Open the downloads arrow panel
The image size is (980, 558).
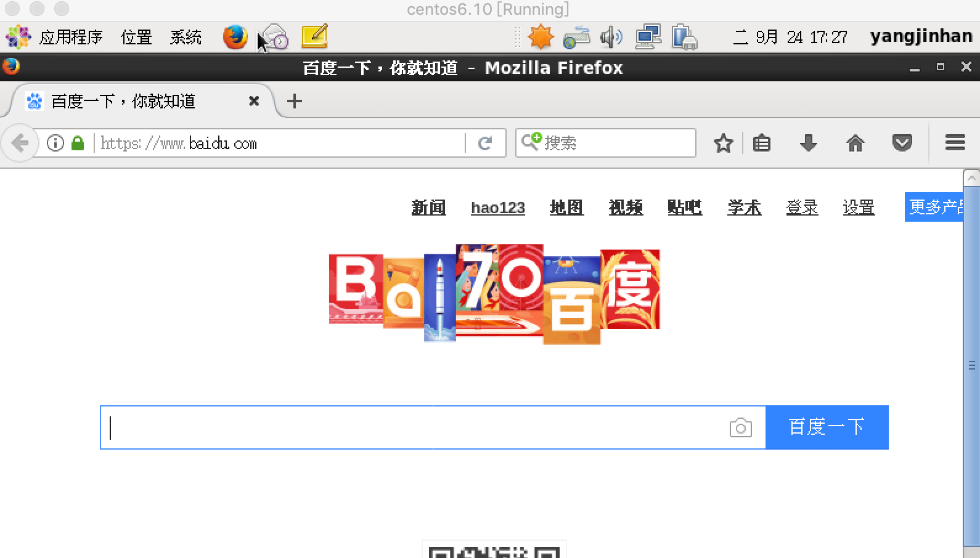point(808,143)
